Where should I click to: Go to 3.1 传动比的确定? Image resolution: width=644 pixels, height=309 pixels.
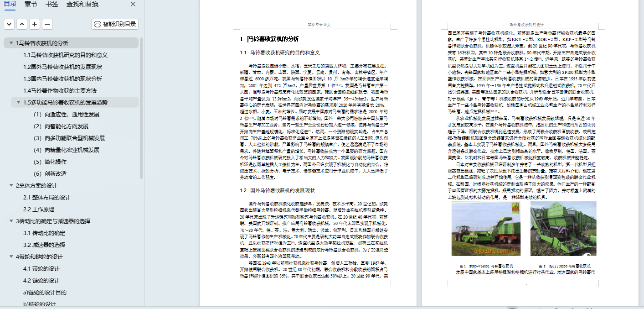point(44,233)
